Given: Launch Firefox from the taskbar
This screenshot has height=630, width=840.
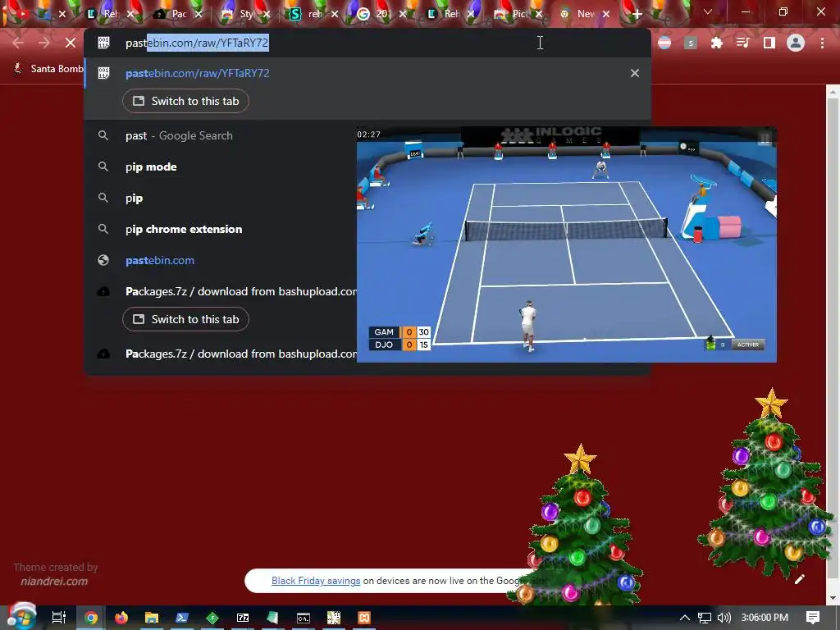Looking at the screenshot, I should tap(121, 618).
